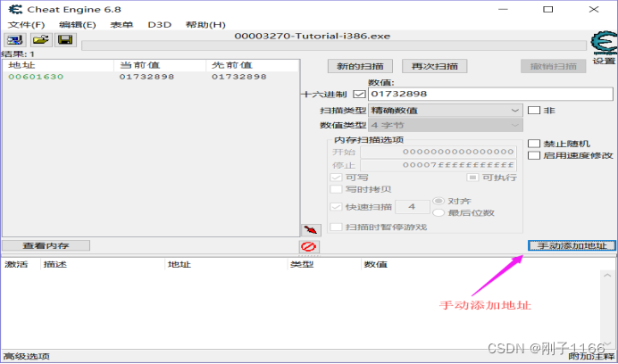Click the 地址 header in results list

click(x=58, y=65)
